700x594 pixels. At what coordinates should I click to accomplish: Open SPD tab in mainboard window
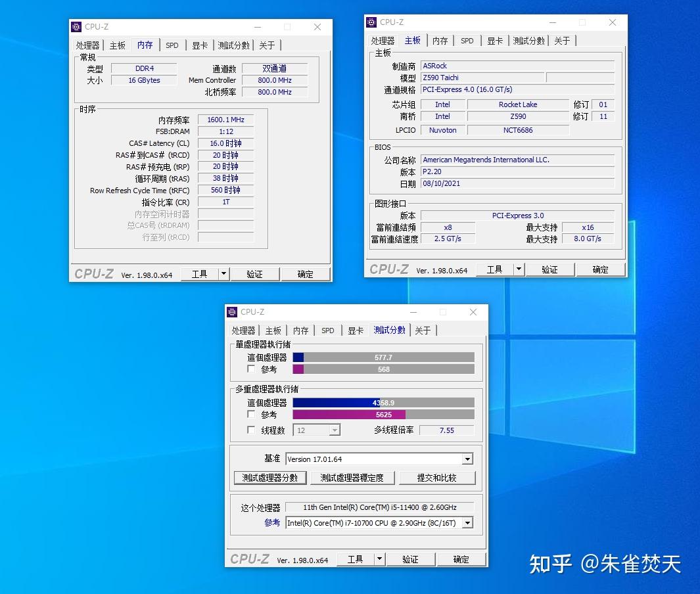(x=467, y=41)
